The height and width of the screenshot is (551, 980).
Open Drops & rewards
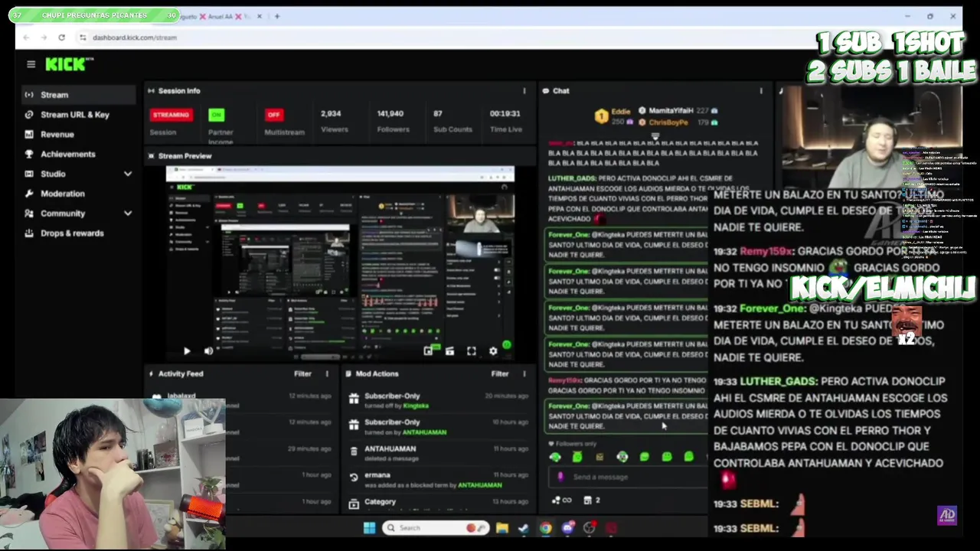(x=72, y=233)
